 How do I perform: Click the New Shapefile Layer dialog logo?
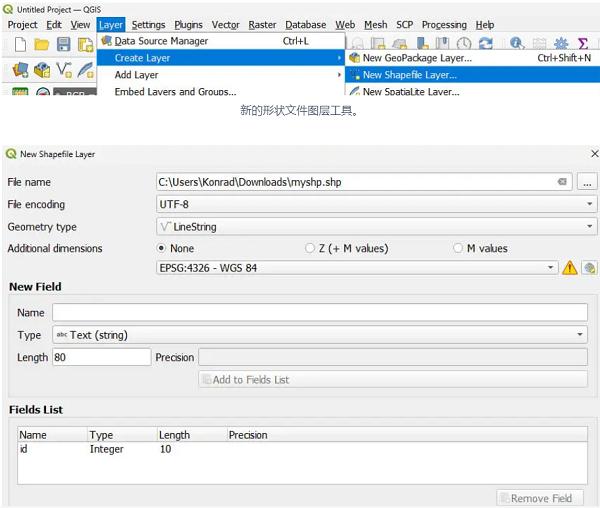(x=11, y=154)
